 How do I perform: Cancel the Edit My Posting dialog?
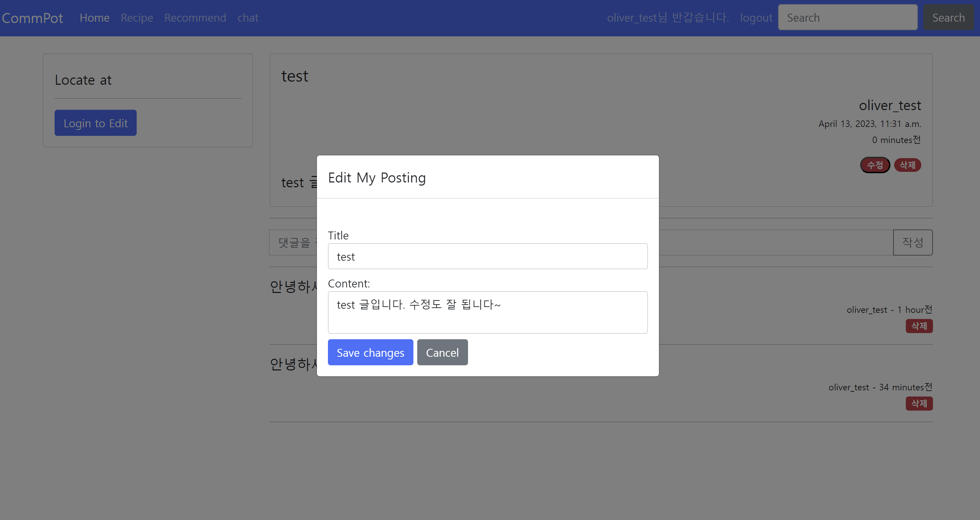[x=442, y=352]
